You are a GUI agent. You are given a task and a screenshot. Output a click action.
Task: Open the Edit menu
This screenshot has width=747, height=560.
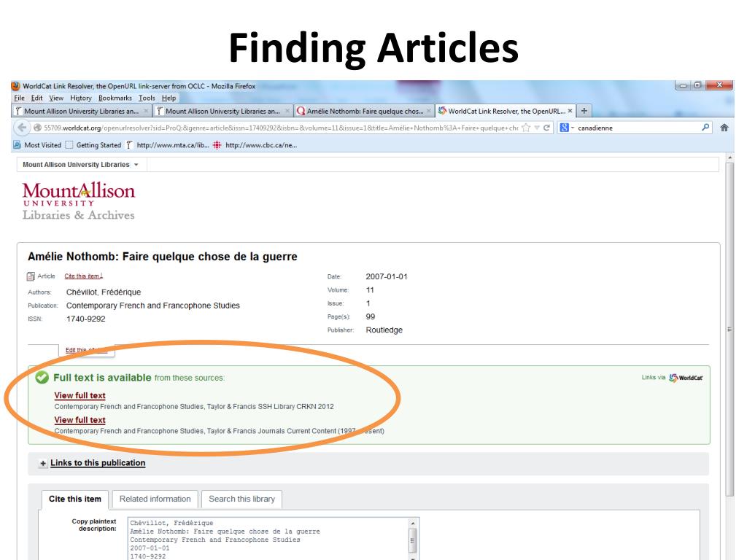(x=36, y=98)
